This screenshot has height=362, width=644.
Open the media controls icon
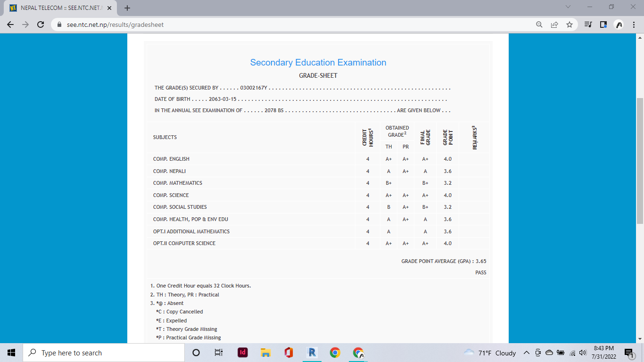588,25
